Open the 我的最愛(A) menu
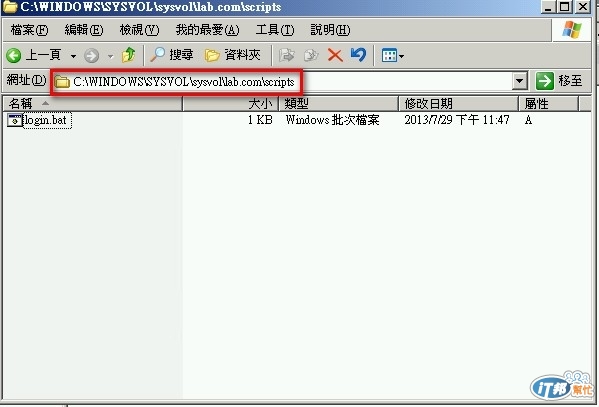This screenshot has width=599, height=407. tap(207, 30)
